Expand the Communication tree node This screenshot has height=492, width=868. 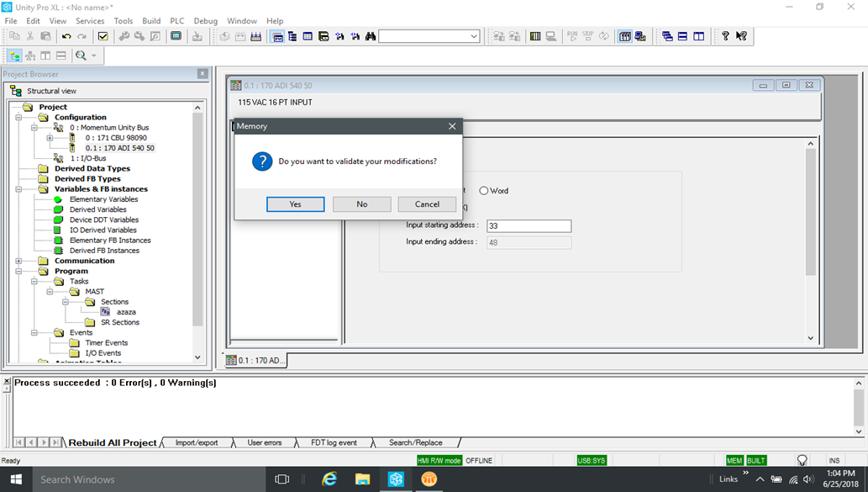click(18, 261)
